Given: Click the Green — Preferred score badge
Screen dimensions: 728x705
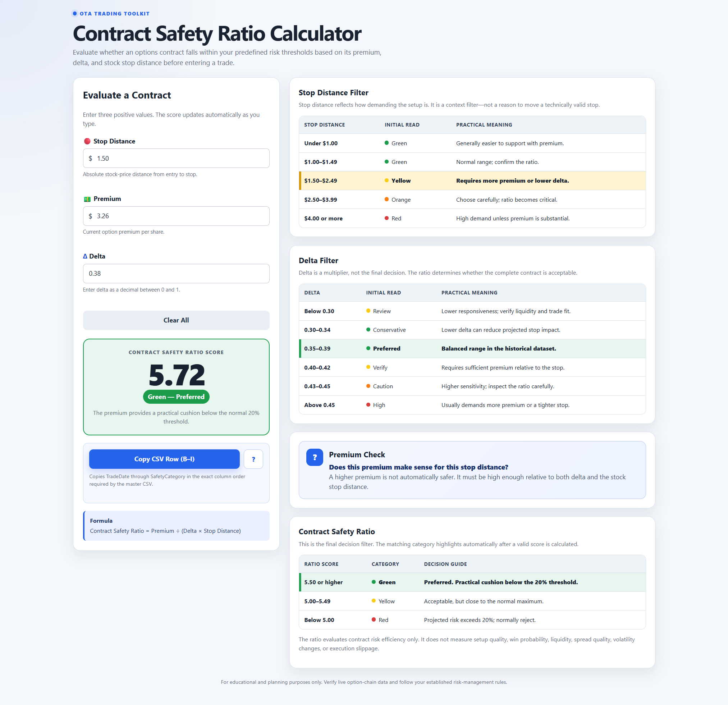Looking at the screenshot, I should tap(176, 397).
